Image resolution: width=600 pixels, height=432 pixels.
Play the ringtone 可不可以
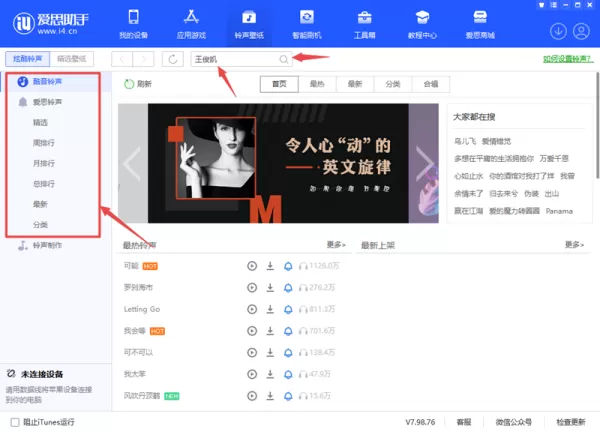click(252, 352)
